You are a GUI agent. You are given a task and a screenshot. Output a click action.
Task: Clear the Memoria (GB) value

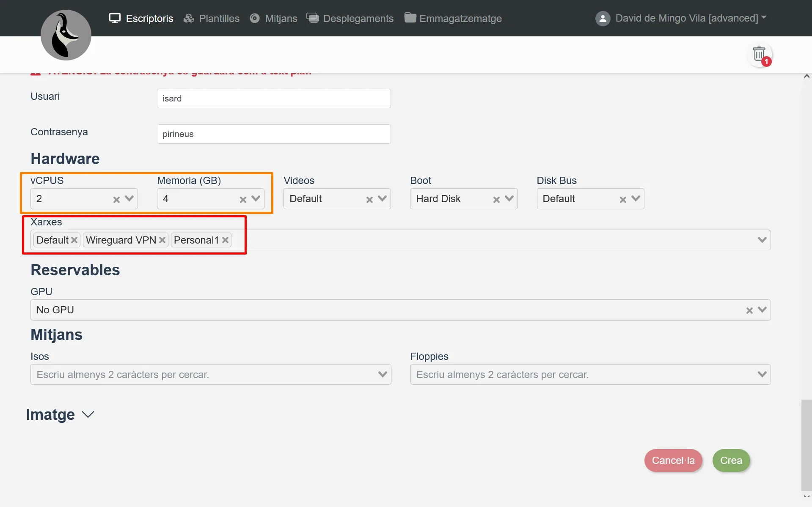point(243,200)
